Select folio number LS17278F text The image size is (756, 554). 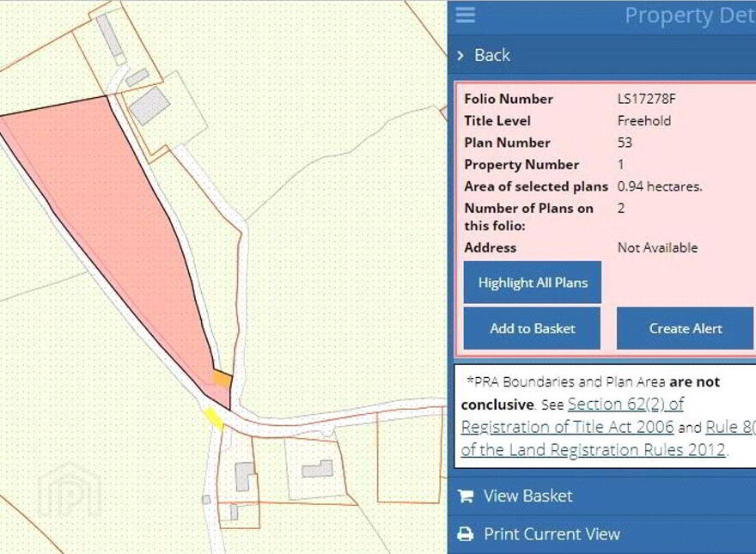coord(647,99)
